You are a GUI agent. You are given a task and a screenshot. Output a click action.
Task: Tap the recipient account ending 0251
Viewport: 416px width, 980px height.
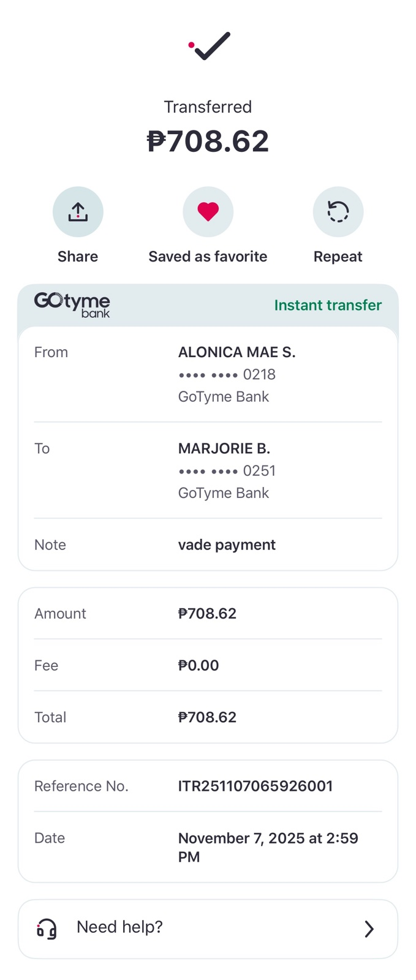(x=227, y=470)
